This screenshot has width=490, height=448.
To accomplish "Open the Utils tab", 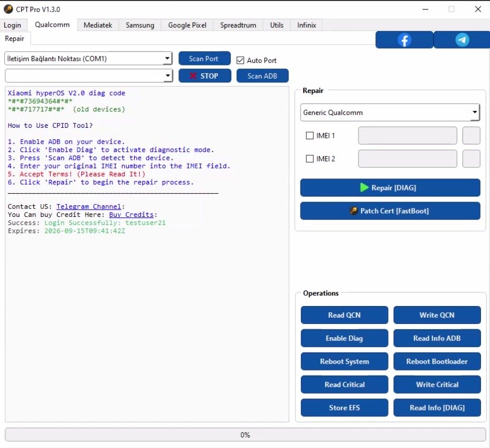I will 277,25.
